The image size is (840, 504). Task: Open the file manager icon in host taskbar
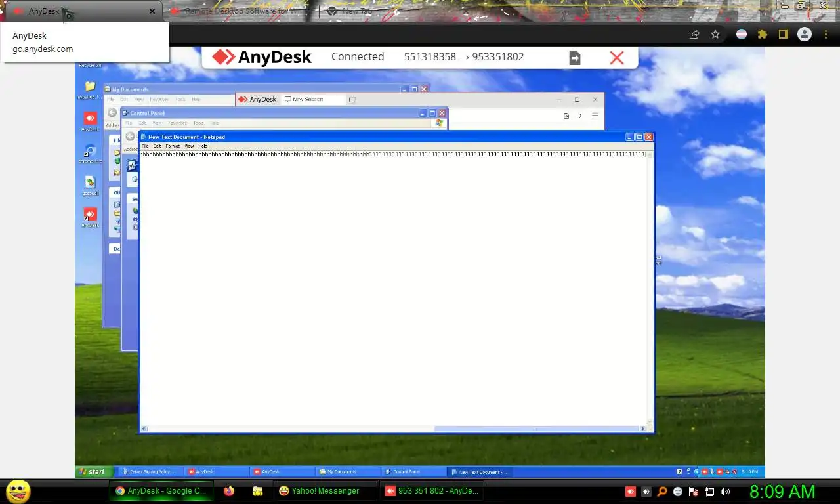coord(258,490)
